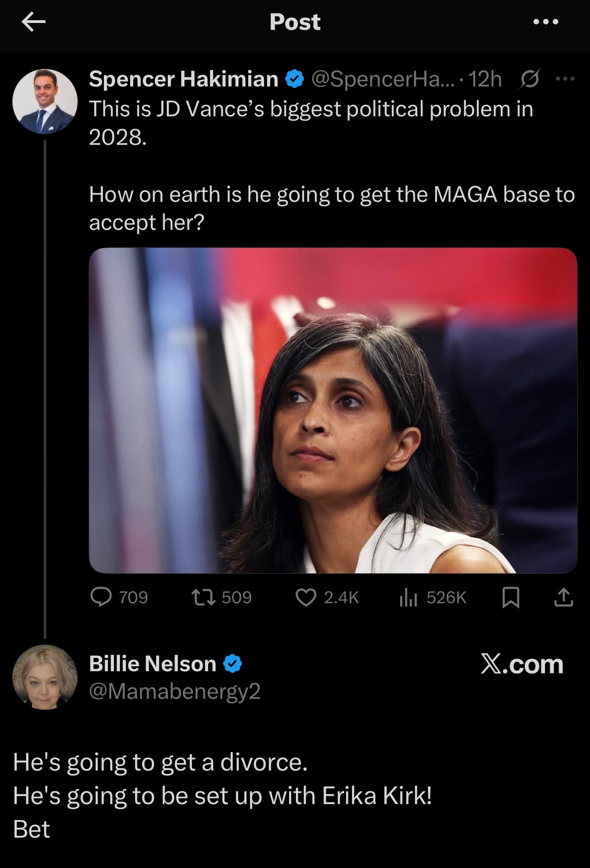Tap Billie Nelson's verified checkmark badge
Image resolution: width=590 pixels, height=868 pixels.
click(x=233, y=663)
